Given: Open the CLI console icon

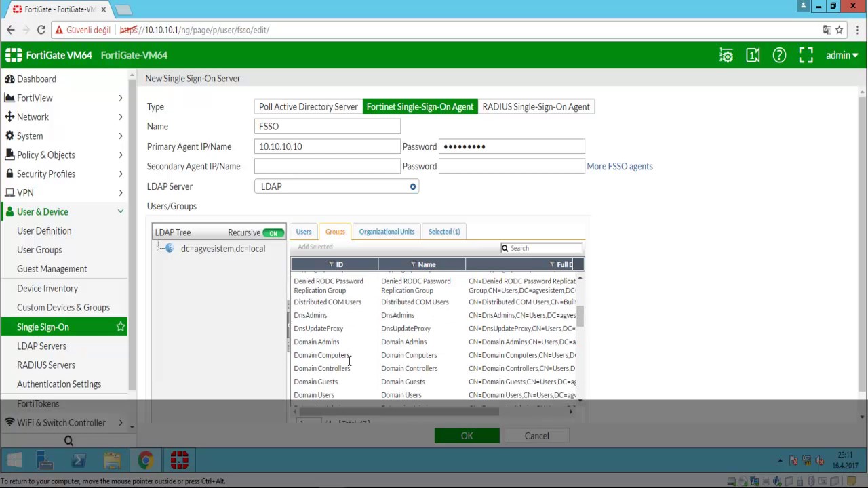Looking at the screenshot, I should point(753,56).
